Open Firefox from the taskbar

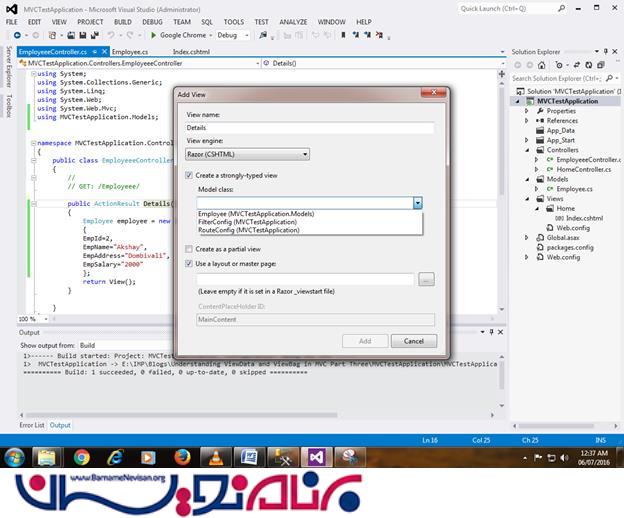(181, 457)
